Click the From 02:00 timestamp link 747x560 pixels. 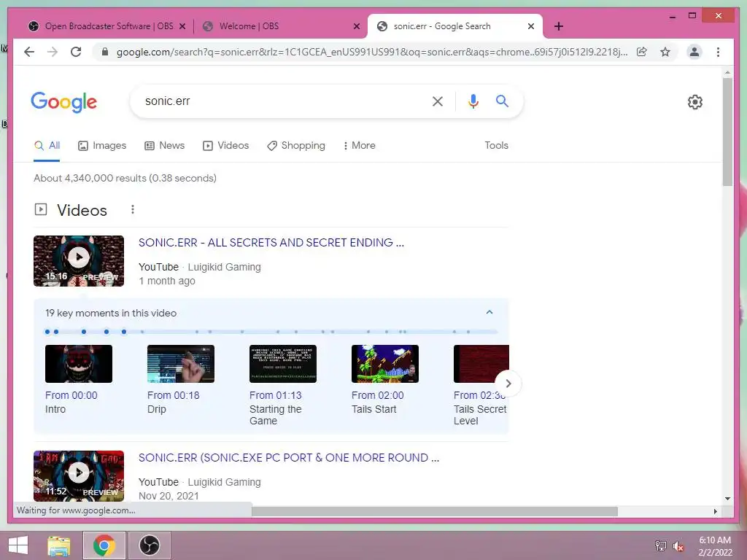(x=377, y=396)
